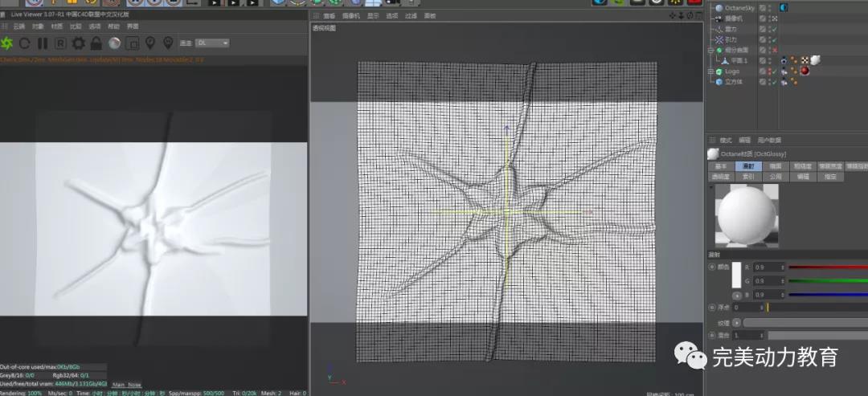
Task: Toggle the green check on 立方体
Action: [x=774, y=81]
